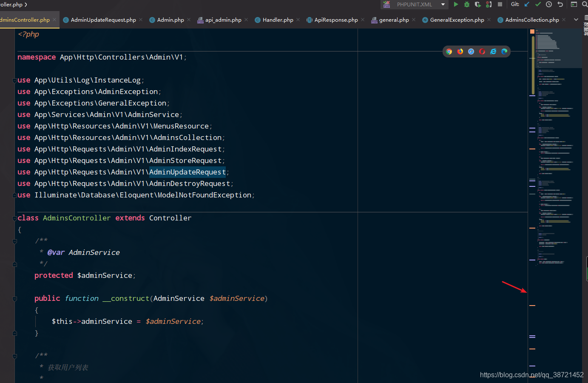Click the code minimap preview

point(559,147)
